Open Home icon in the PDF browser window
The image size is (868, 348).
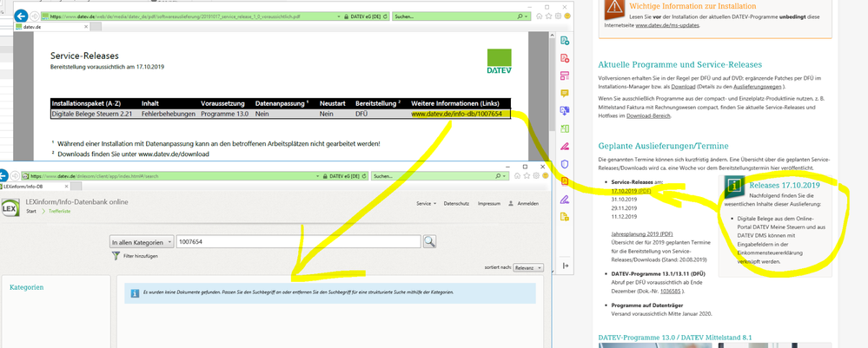point(540,16)
